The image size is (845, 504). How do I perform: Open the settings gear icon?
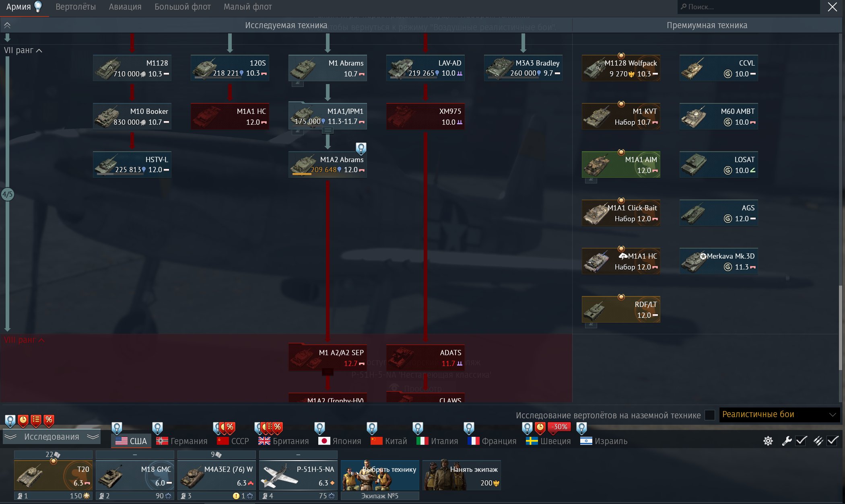tap(768, 441)
